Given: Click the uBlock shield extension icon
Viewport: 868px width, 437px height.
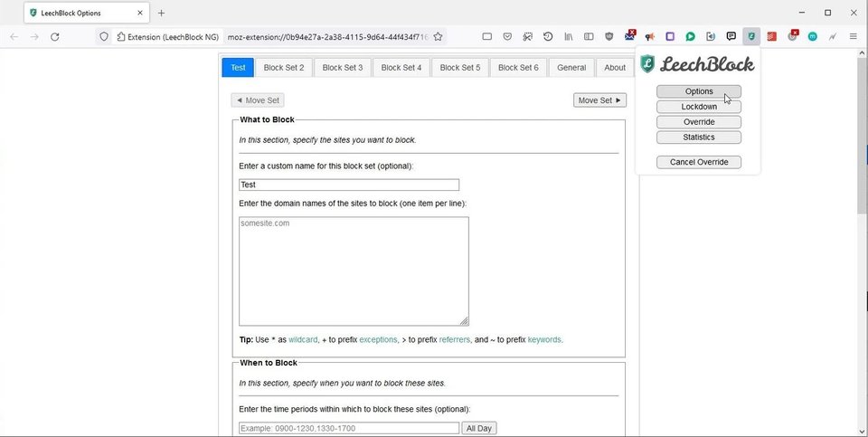Looking at the screenshot, I should [x=609, y=36].
